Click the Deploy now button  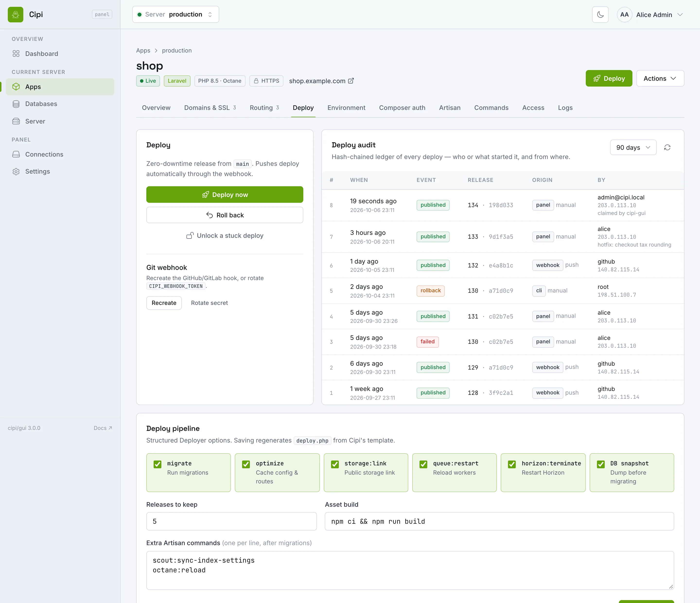[225, 195]
